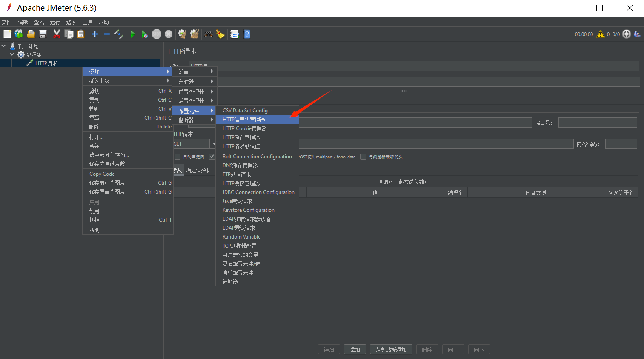Choose HTTP Cookie管理器

click(x=257, y=128)
